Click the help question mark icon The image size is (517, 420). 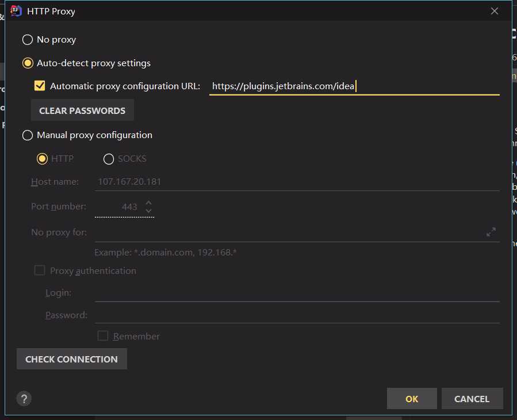pos(24,399)
